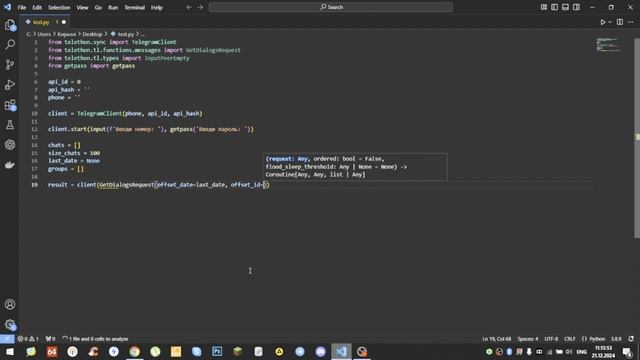Viewport: 640px width, 360px height.
Task: Go forward with the right arrow
Action: pos(200,7)
